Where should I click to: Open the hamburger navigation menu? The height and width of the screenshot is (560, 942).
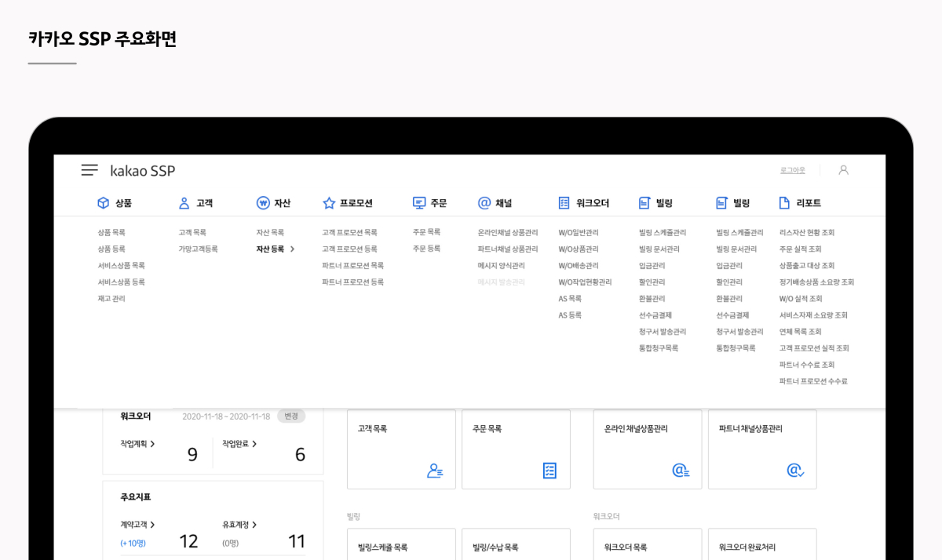click(x=89, y=170)
